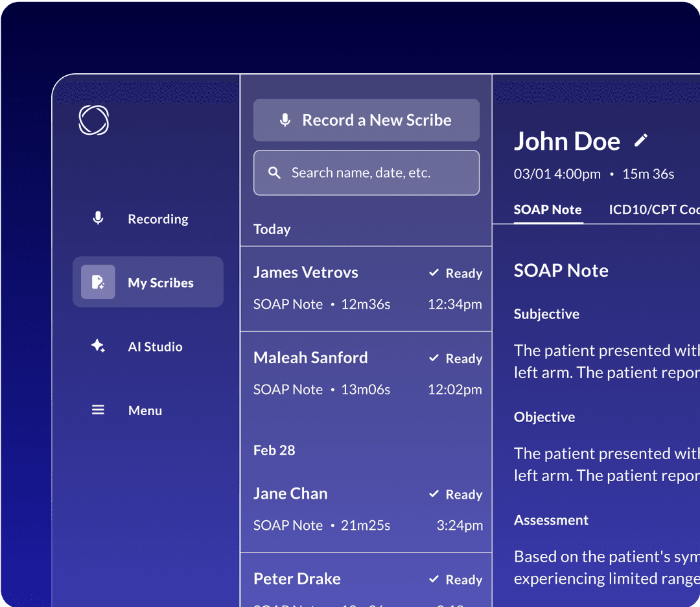The image size is (700, 607).
Task: Open My Scribes with the document icon
Action: pyautogui.click(x=98, y=282)
